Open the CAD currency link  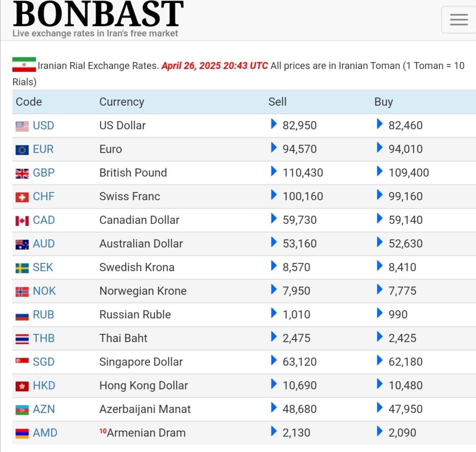(x=44, y=220)
